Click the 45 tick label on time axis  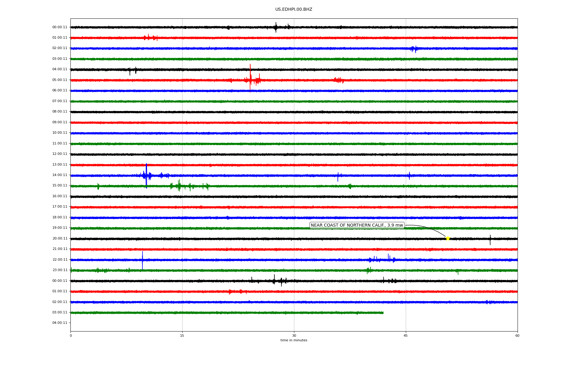406,335
